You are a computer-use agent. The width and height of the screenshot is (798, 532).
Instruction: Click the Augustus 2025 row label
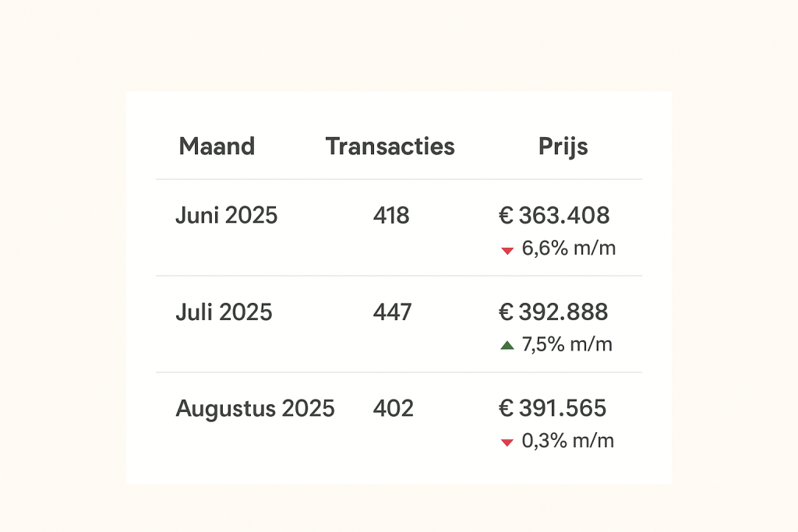tap(255, 409)
